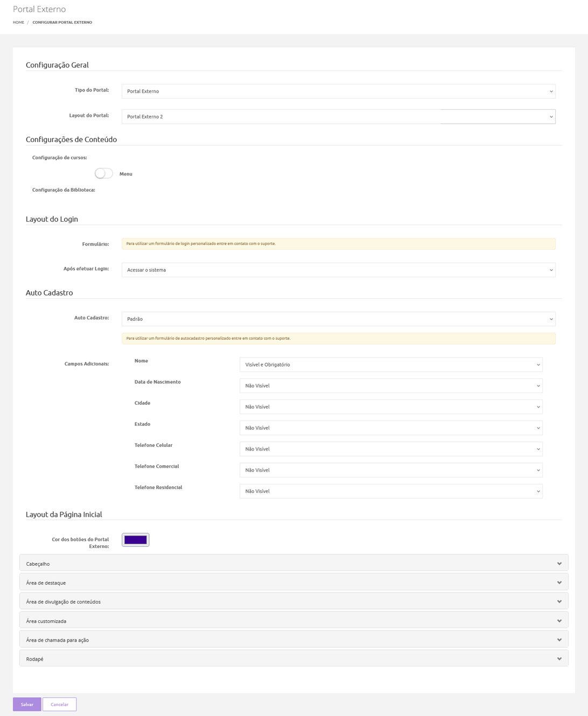Open the Após efetuar Login dropdown
Image resolution: width=588 pixels, height=716 pixels.
tap(338, 270)
